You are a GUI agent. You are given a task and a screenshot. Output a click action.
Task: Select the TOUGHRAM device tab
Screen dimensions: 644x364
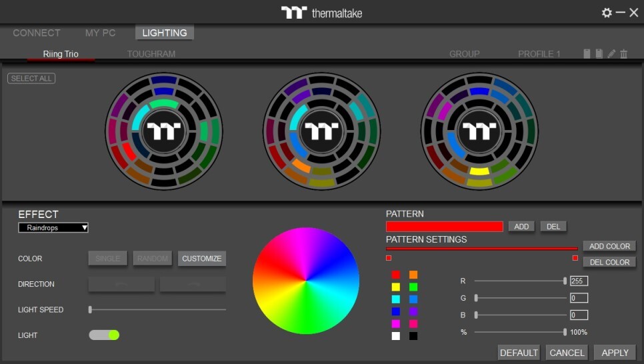(151, 54)
